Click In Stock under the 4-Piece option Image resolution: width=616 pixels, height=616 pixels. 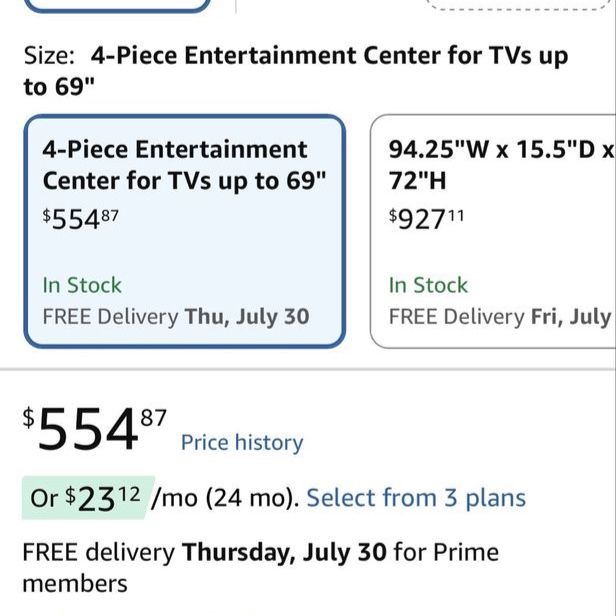[82, 285]
